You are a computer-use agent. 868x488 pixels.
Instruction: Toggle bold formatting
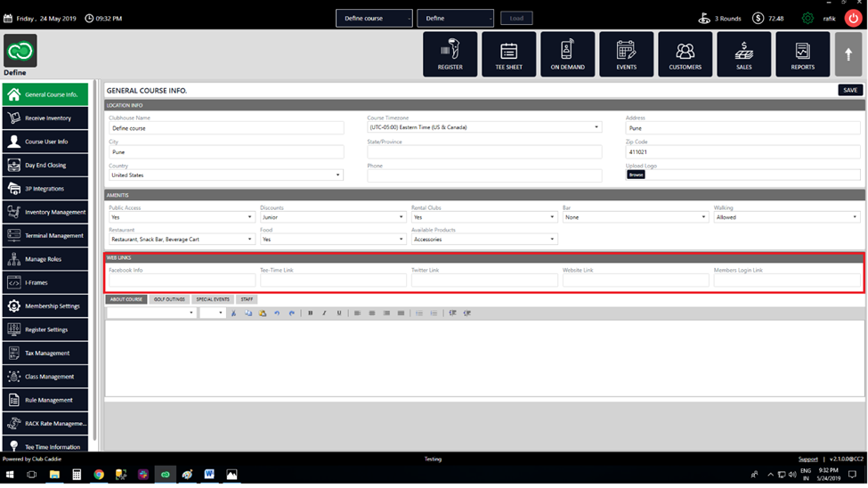point(310,313)
